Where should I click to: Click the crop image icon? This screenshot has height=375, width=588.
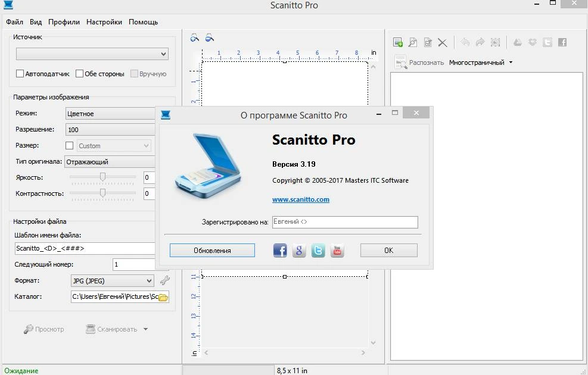496,42
